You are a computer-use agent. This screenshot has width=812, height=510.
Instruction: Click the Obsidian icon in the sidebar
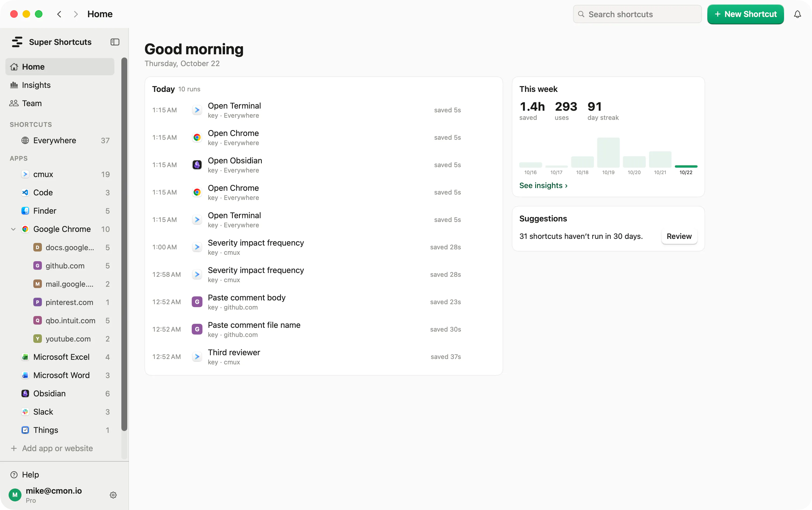(25, 394)
